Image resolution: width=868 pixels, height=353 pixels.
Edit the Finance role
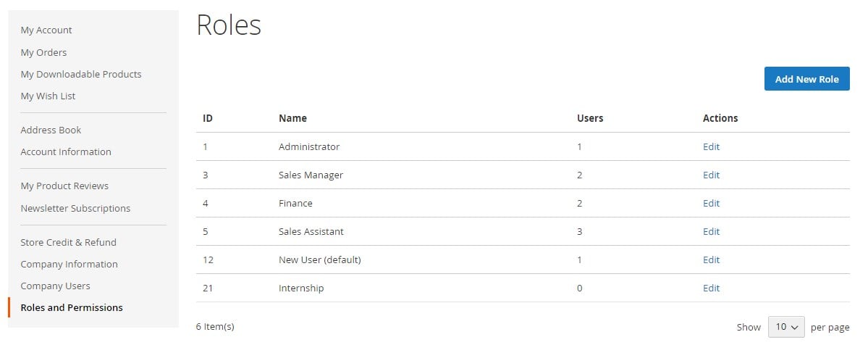click(x=712, y=204)
